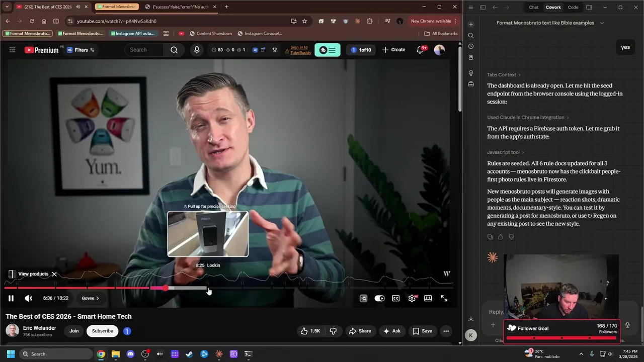Click the magnifier search button on YouTube
The height and width of the screenshot is (362, 644).
(x=174, y=50)
